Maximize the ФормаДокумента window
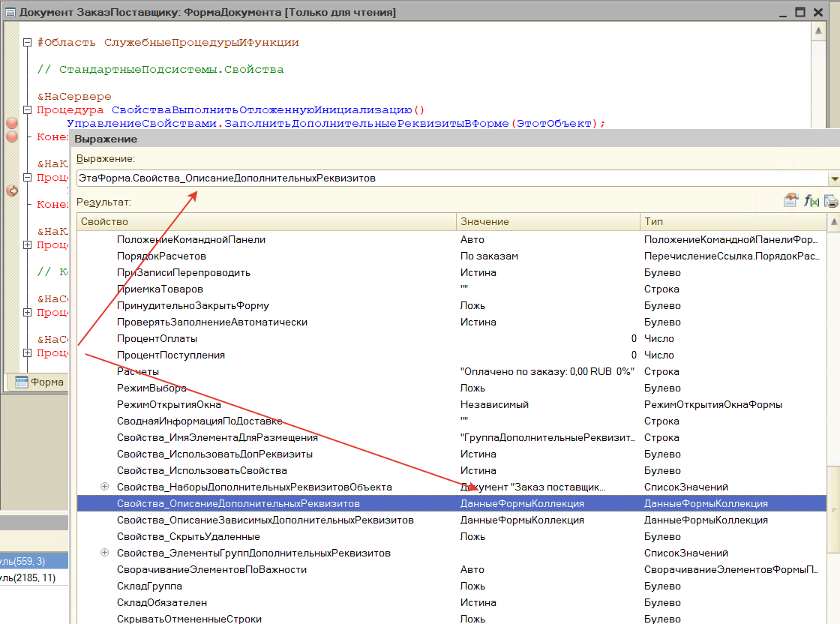840x624 pixels. (x=800, y=12)
